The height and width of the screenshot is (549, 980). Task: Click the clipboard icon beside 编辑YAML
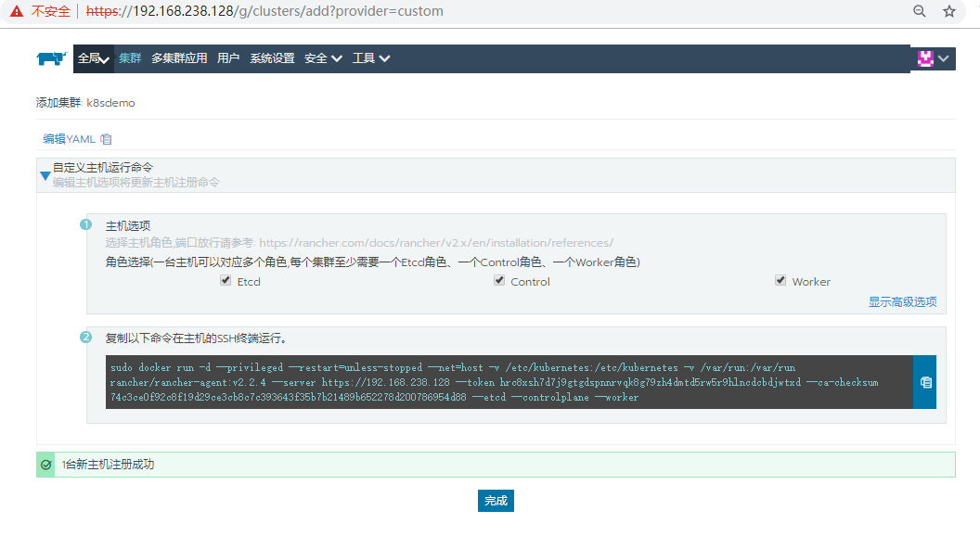[106, 139]
